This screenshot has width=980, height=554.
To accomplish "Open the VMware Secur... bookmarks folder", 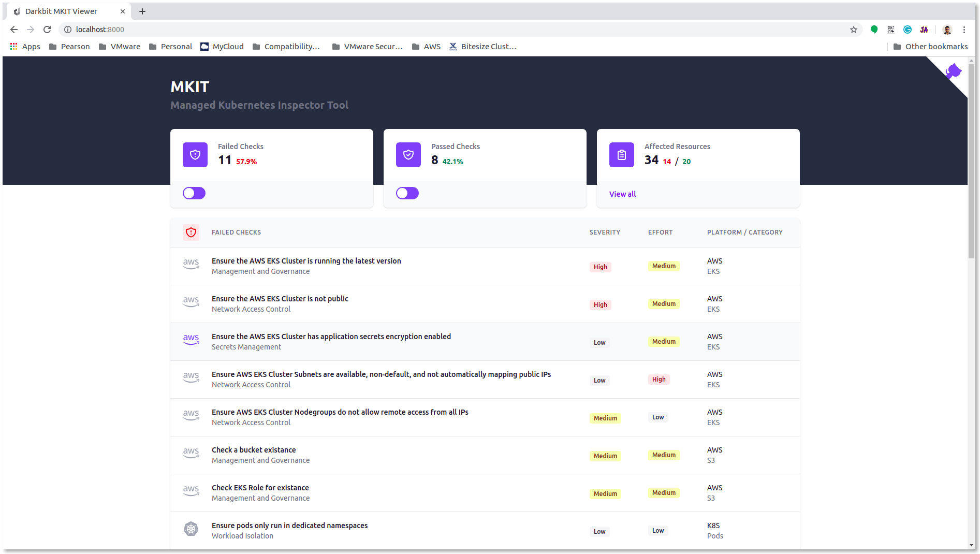I will pos(368,47).
